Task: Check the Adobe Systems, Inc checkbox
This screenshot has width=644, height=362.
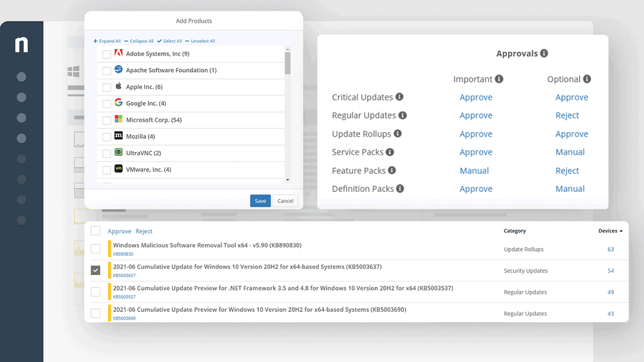Action: pyautogui.click(x=106, y=54)
